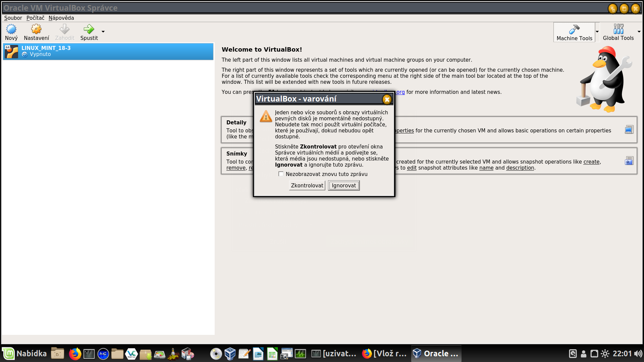The image size is (644, 362).
Task: Tick the Nezobrazovat znovu tuto zprávu checkbox
Action: [x=281, y=174]
